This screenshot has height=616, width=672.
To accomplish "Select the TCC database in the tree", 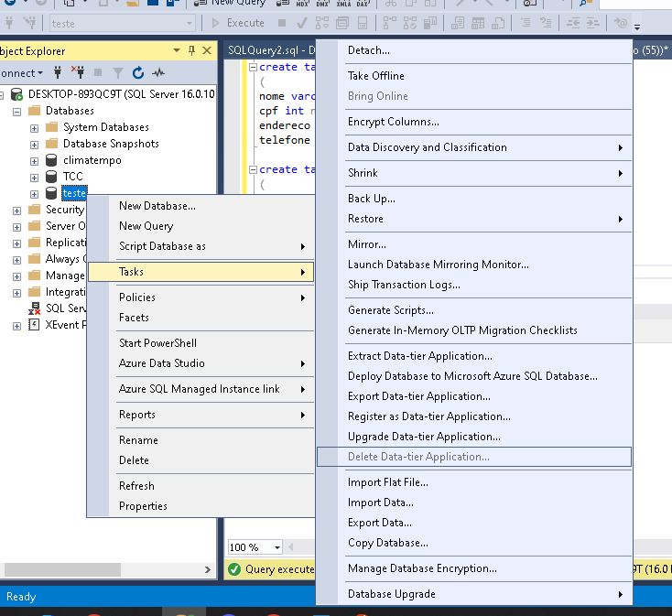I will point(73,177).
